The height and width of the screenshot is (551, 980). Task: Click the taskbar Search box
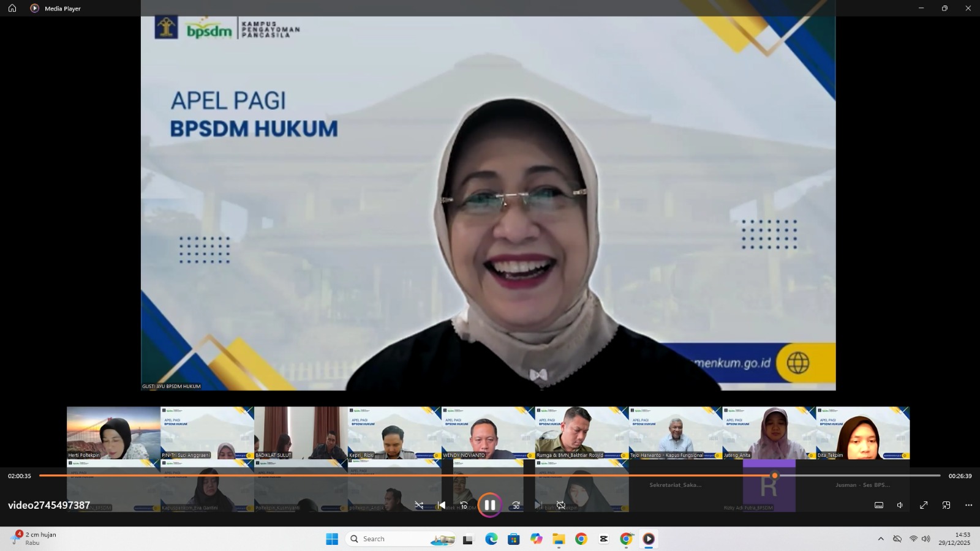392,539
